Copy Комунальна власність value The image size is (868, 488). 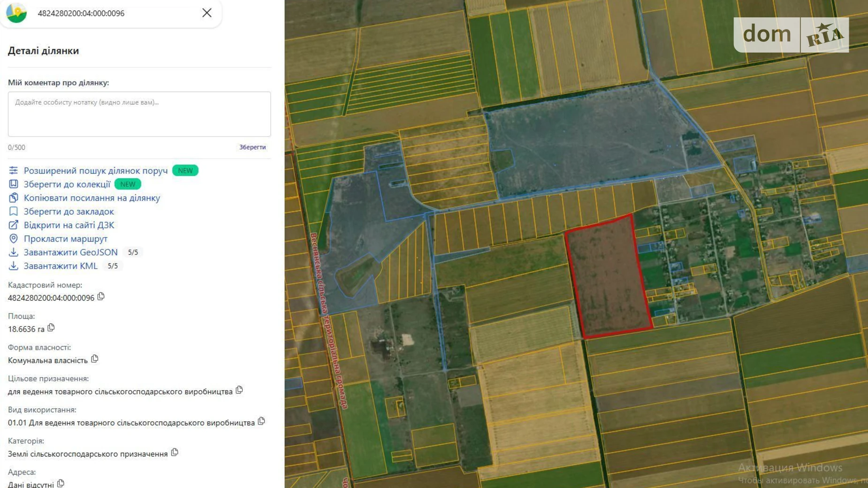pos(95,359)
